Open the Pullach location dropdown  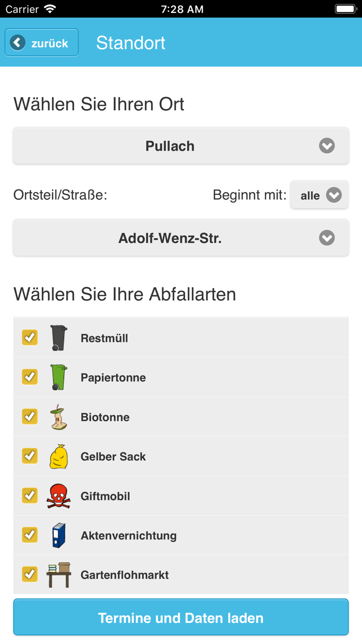point(180,145)
